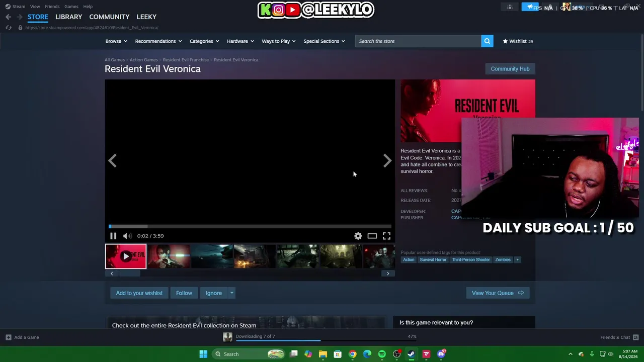This screenshot has height=362, width=644.
Task: Expand the Browse dropdown
Action: (x=116, y=41)
